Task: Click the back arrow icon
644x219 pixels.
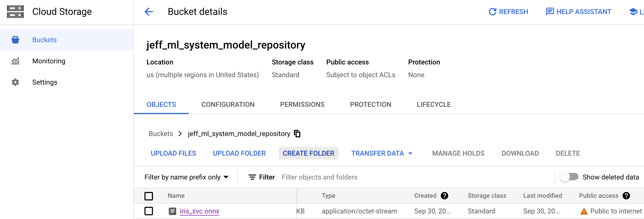Action: (149, 12)
